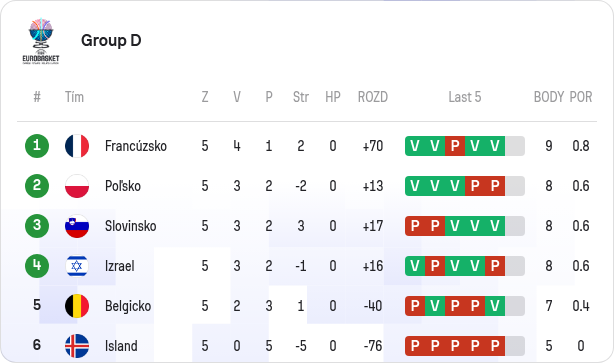
Task: Open the Belgicko team page
Action: [x=128, y=306]
